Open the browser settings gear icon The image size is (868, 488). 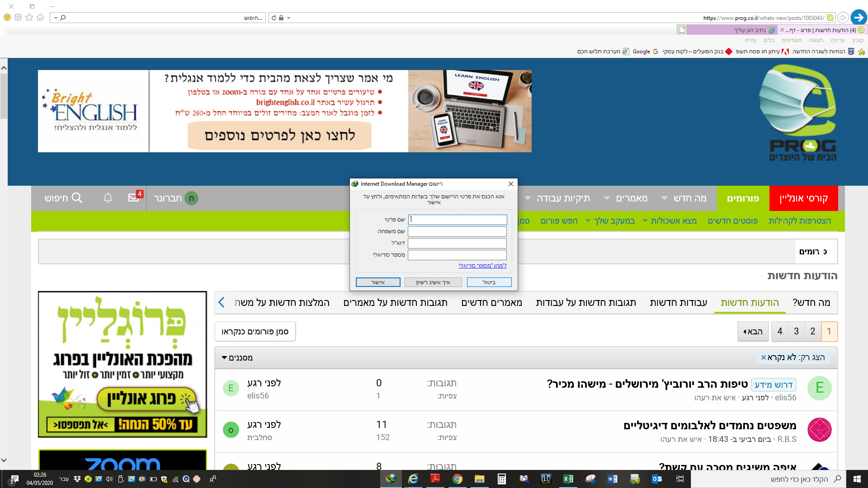(18, 18)
